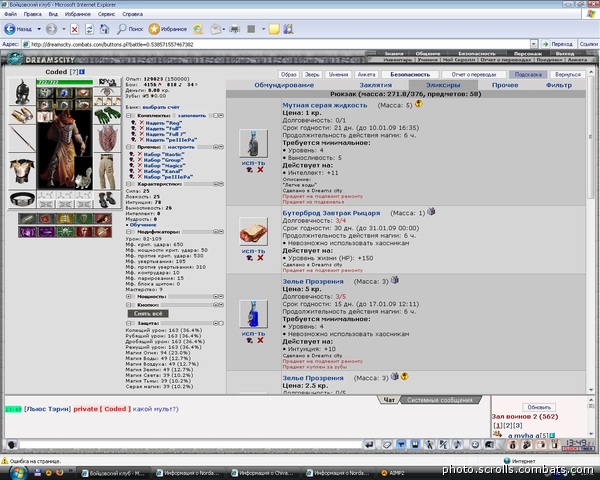Viewport: 600px width, 480px height.
Task: Select the boots equipment slot
Action: [107, 199]
